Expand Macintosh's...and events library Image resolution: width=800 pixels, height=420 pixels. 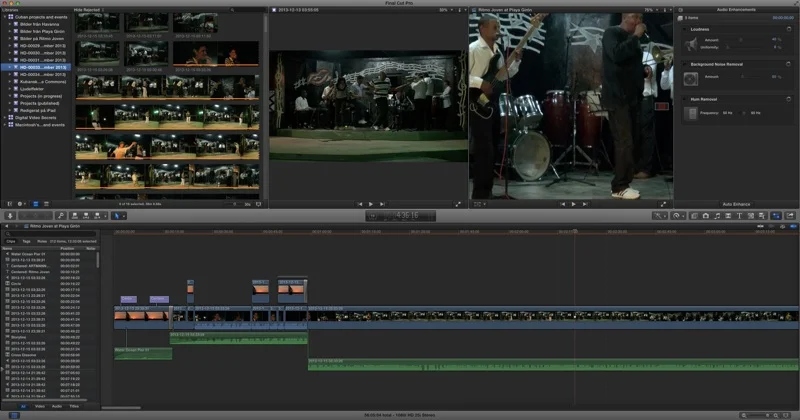click(5, 125)
